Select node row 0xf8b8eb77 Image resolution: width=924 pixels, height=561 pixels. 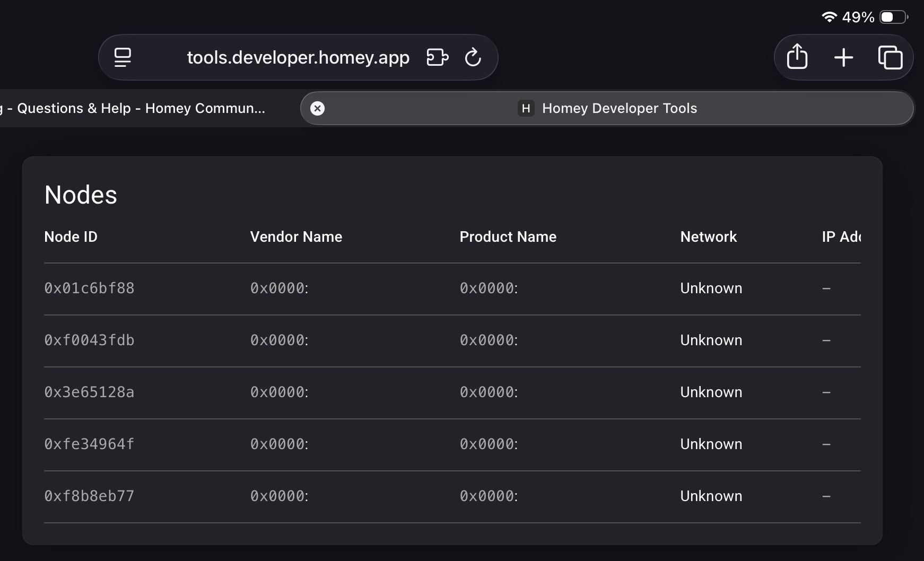click(89, 496)
